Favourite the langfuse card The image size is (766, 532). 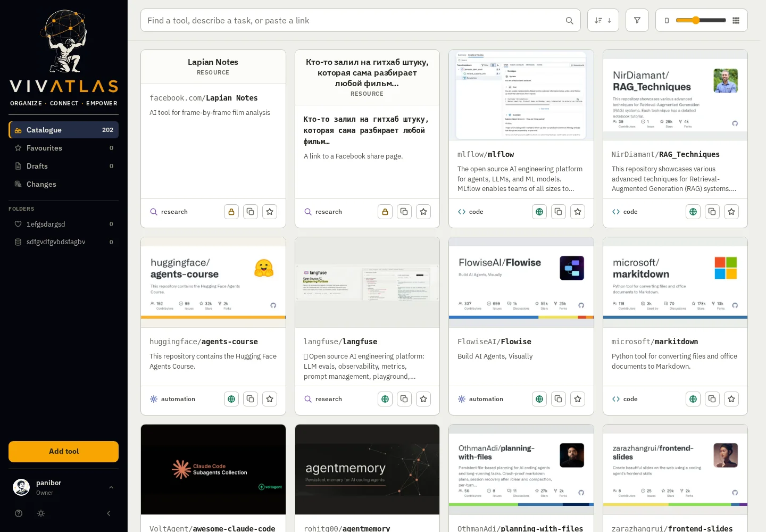tap(423, 399)
